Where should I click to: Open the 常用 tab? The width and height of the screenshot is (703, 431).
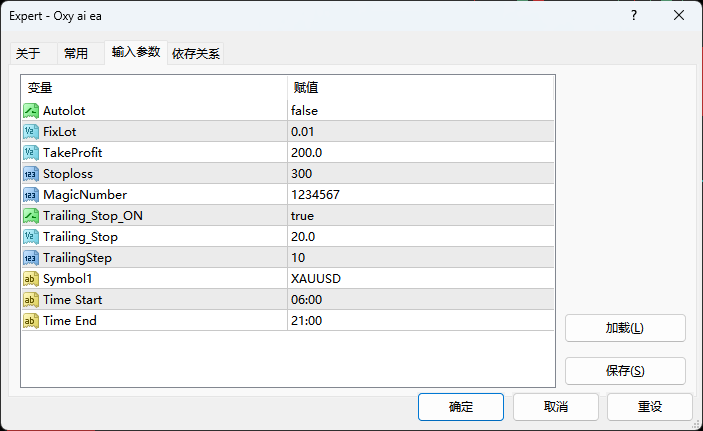pyautogui.click(x=76, y=54)
